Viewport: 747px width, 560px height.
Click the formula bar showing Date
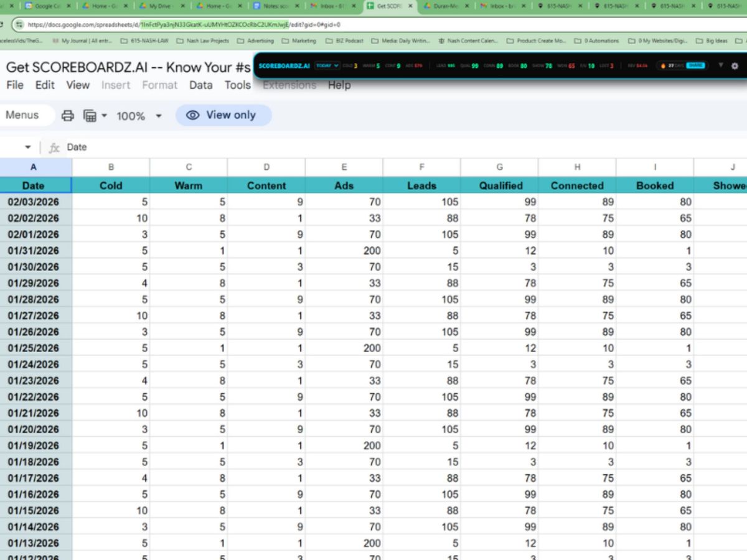tap(405, 147)
